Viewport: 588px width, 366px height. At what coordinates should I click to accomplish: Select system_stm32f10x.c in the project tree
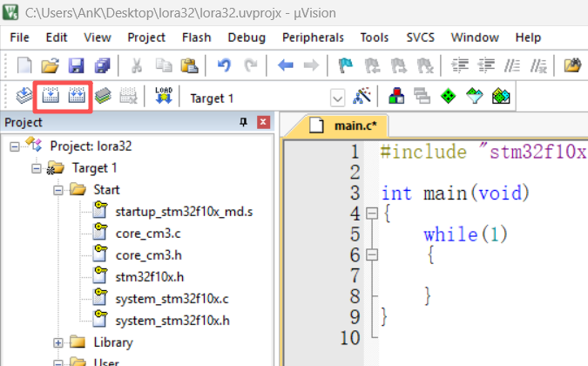click(172, 299)
